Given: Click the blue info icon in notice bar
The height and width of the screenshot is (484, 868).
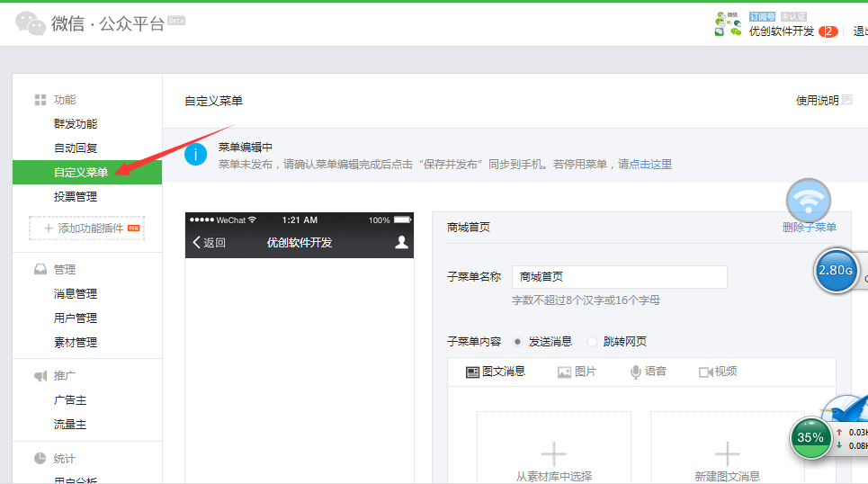Looking at the screenshot, I should click(195, 155).
